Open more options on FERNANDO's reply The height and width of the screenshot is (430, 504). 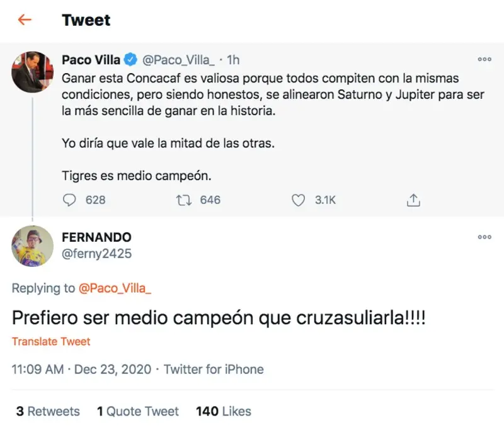484,237
